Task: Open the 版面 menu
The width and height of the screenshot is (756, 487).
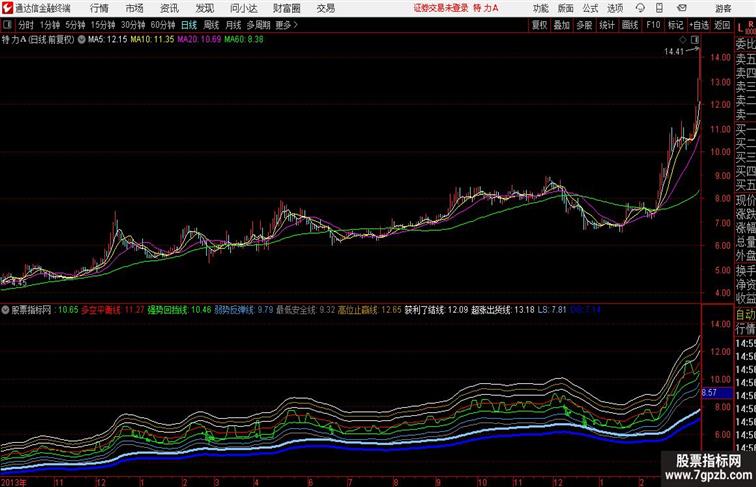Action: 566,8
